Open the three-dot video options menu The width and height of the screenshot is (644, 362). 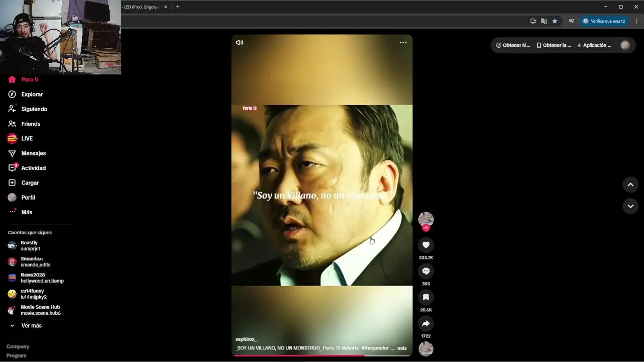tap(403, 43)
